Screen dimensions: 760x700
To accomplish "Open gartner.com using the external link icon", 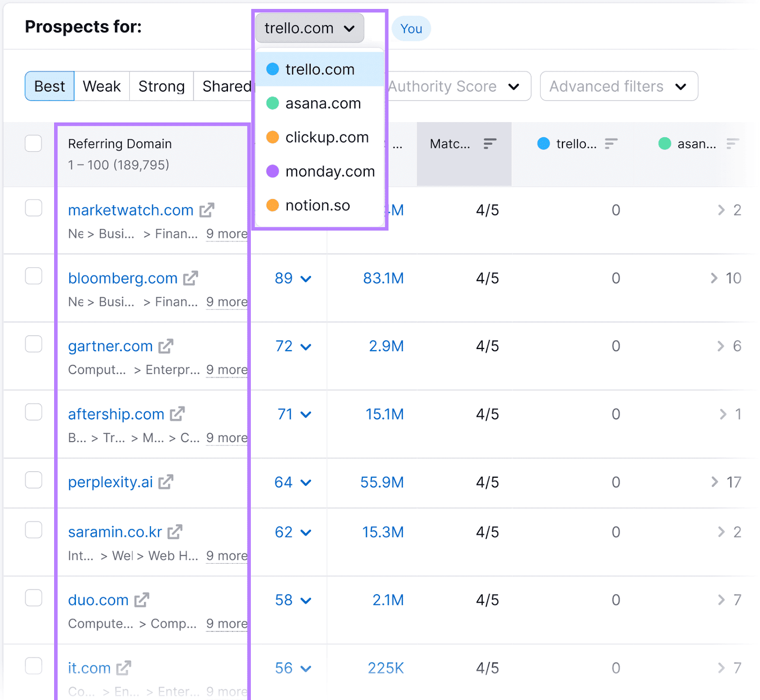I will click(x=165, y=346).
